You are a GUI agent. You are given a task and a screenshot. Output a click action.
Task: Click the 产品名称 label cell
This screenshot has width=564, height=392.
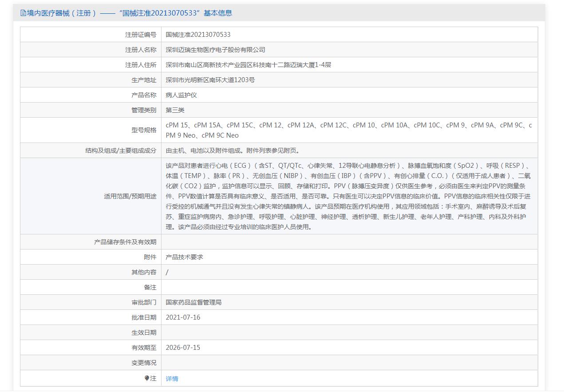[x=91, y=95]
